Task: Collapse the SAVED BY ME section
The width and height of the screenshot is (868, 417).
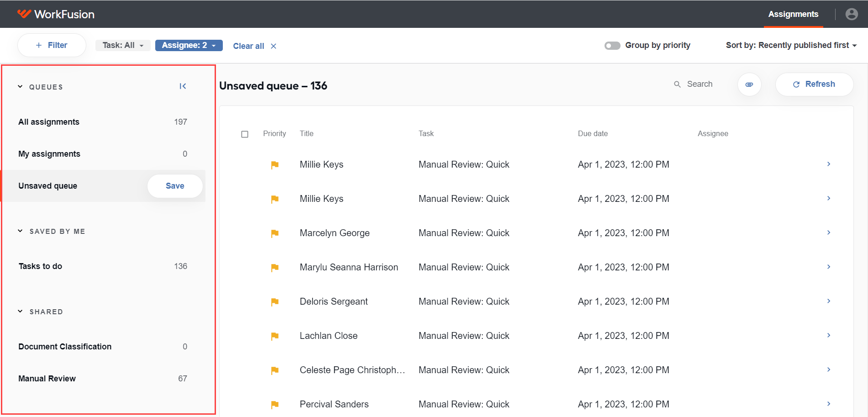Action: (x=20, y=231)
